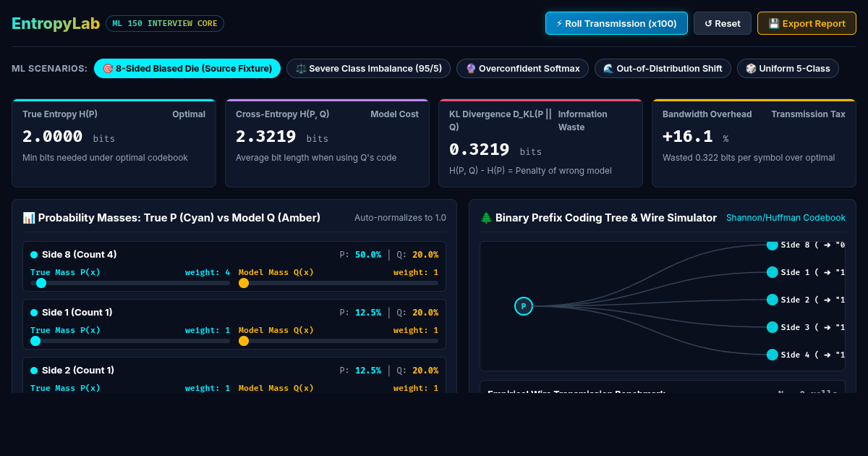Click the root P node in coding tree
The height and width of the screenshot is (456, 868).
[524, 306]
